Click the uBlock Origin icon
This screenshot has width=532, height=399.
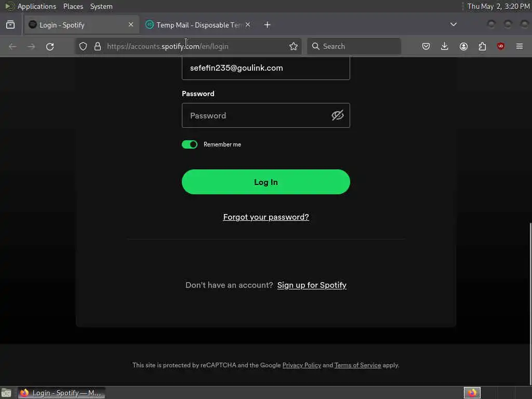point(501,46)
